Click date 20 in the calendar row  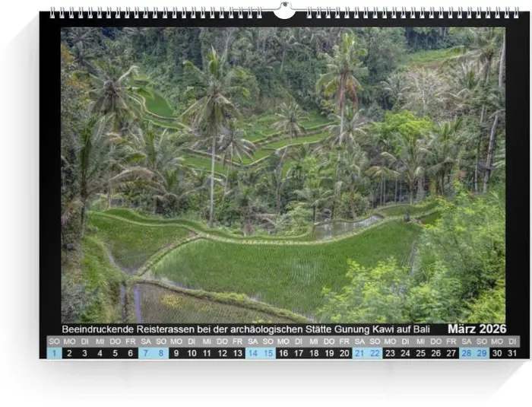pos(344,353)
